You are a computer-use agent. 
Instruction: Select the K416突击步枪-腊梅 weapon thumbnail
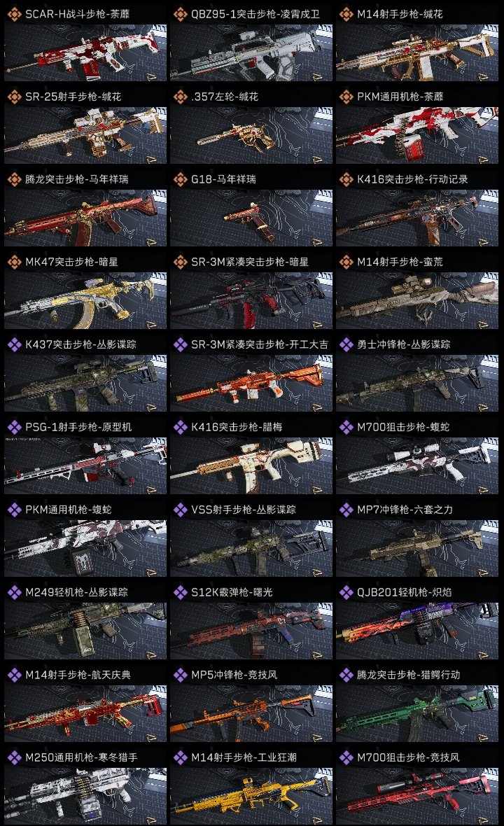pos(251,466)
